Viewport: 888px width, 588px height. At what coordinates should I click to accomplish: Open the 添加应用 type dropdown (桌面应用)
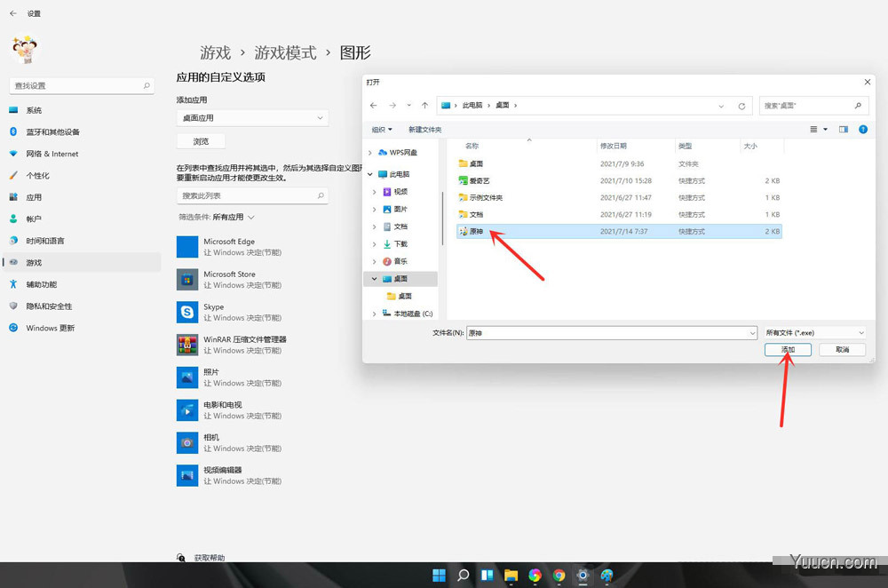pos(252,118)
